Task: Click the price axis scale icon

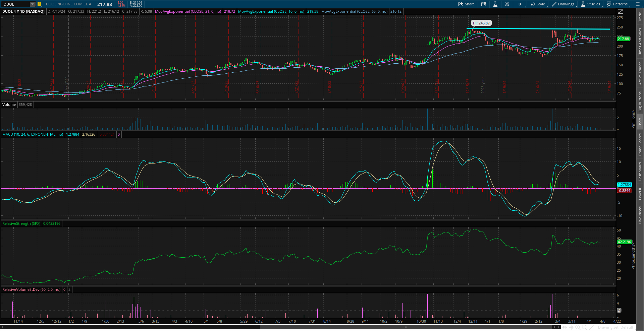Action: coord(620,11)
